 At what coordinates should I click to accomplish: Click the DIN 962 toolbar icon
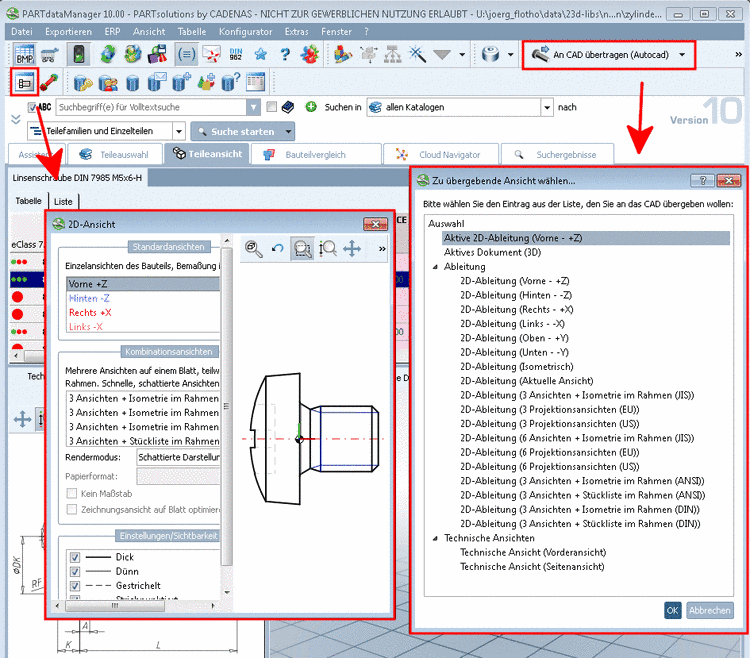(x=236, y=54)
